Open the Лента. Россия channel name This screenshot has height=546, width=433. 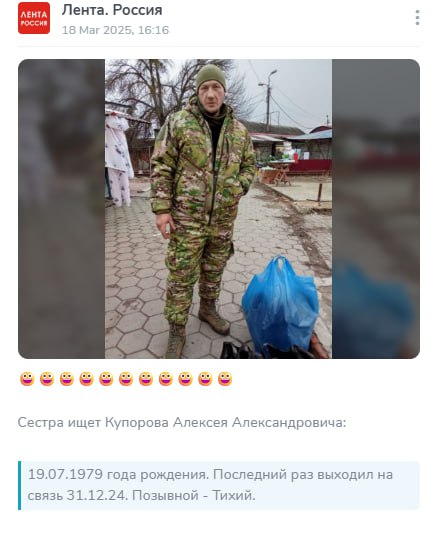click(x=112, y=10)
